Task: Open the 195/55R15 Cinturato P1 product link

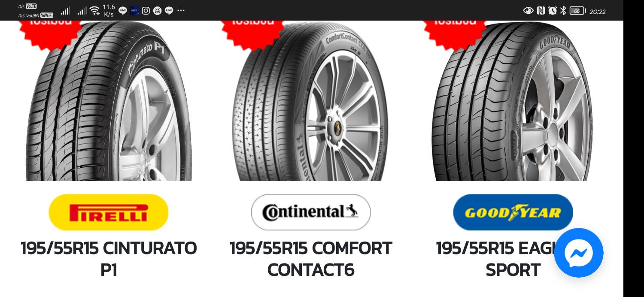Action: click(x=109, y=259)
